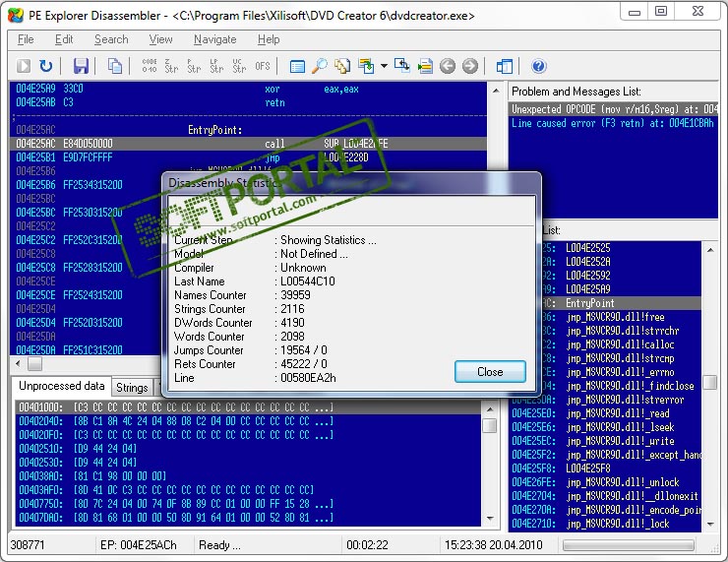Click the blue list window icon

tap(297, 66)
